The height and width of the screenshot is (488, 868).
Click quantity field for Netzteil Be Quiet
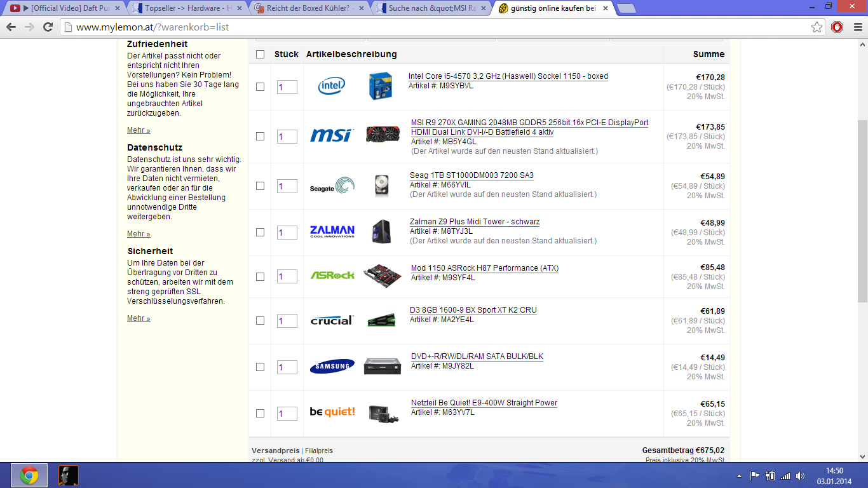287,414
